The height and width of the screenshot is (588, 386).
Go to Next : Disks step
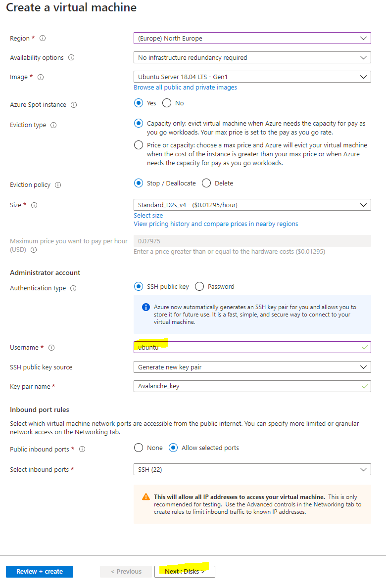tap(185, 571)
